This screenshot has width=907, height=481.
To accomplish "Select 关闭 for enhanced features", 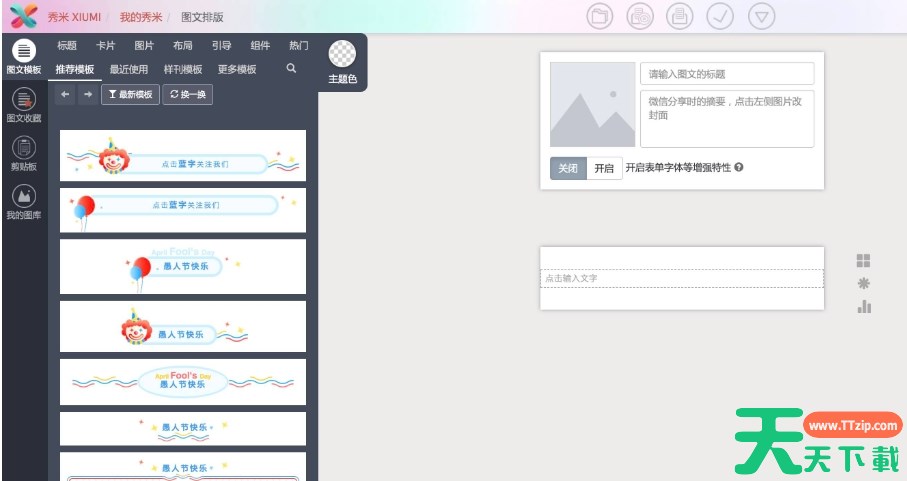I will (568, 168).
